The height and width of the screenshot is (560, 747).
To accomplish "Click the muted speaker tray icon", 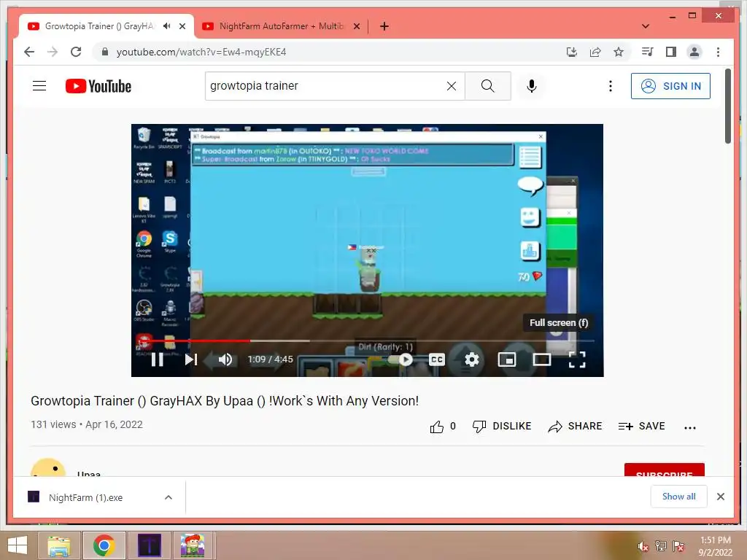I will [643, 546].
